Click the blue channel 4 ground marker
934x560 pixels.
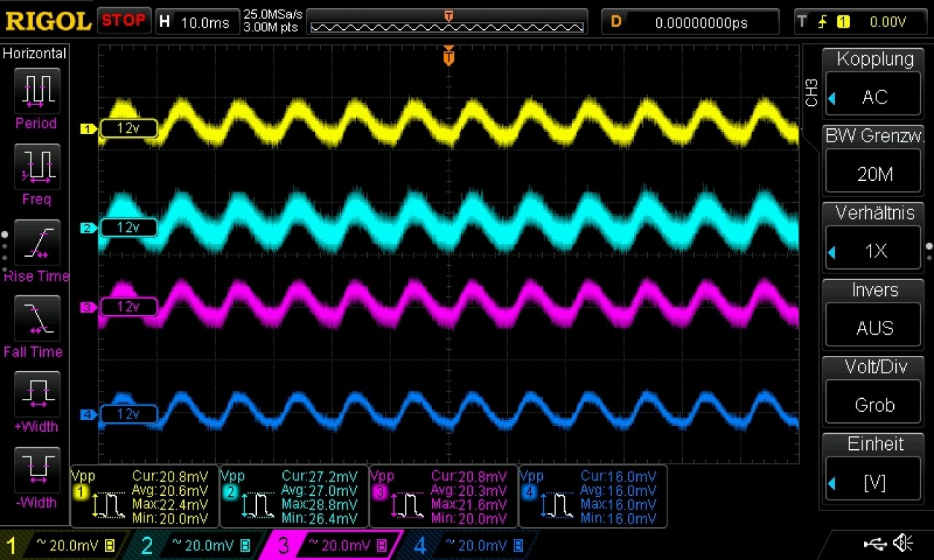point(88,415)
